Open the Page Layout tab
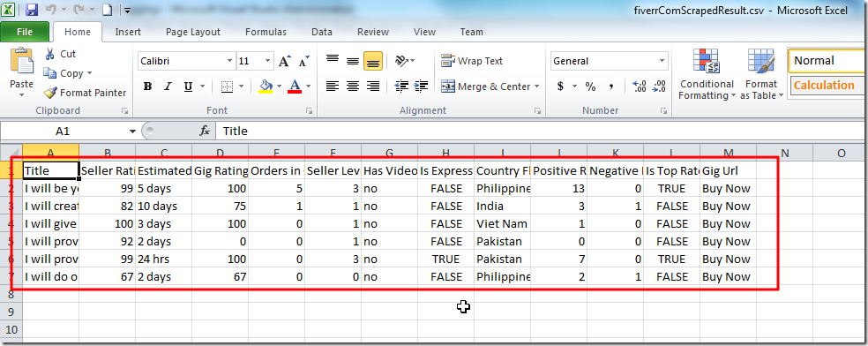 tap(193, 32)
